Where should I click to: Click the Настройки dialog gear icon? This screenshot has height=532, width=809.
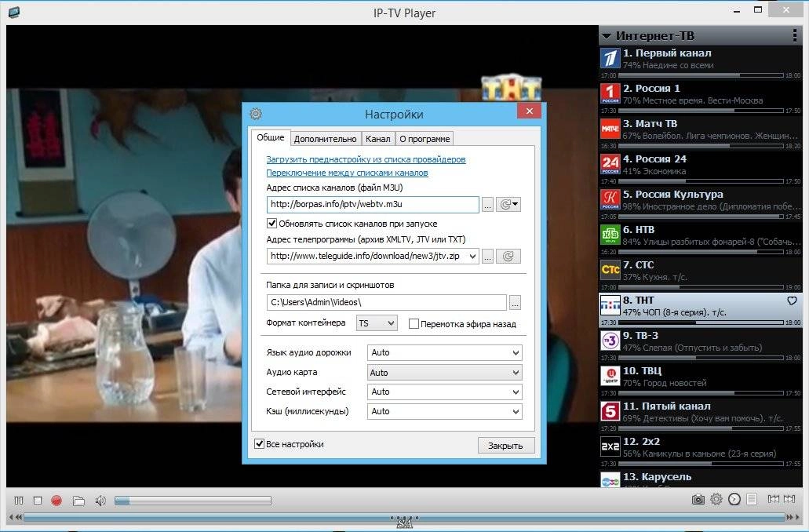pos(256,114)
